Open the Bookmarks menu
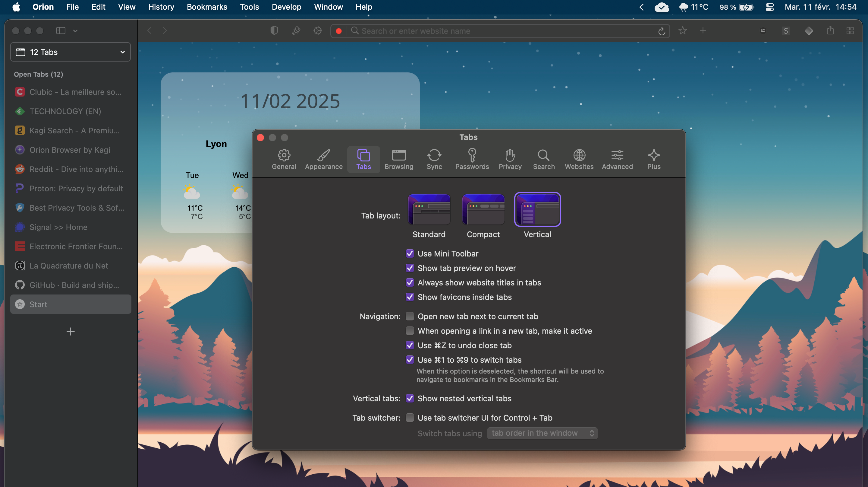The height and width of the screenshot is (487, 868). pyautogui.click(x=207, y=7)
